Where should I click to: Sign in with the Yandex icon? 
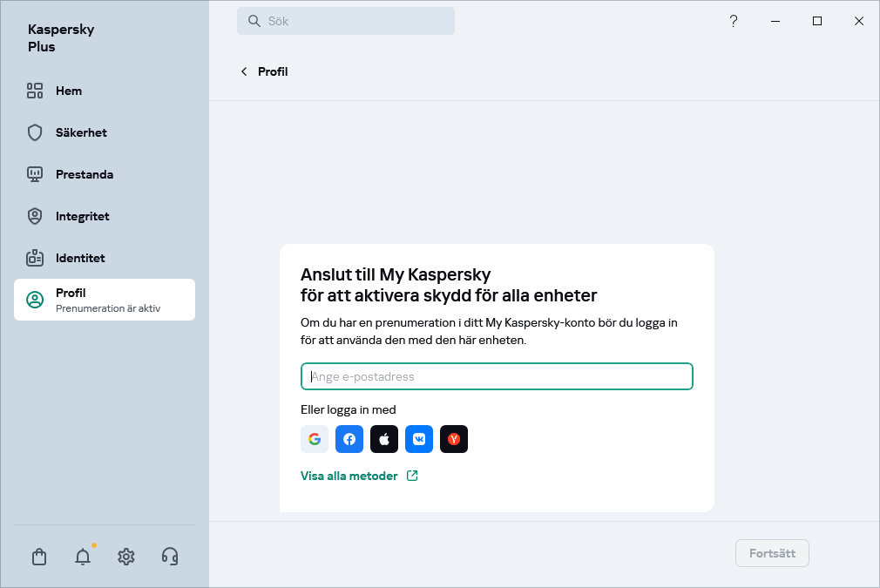(x=454, y=439)
